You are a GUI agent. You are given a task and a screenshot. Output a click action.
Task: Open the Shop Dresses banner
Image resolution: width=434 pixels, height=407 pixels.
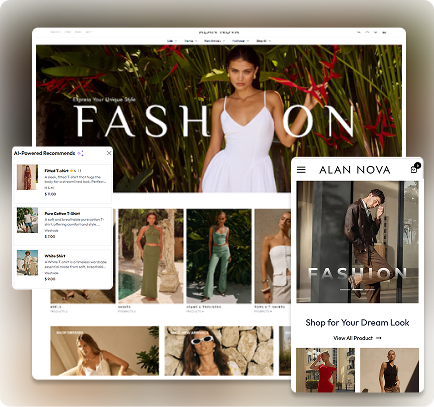pos(105,351)
